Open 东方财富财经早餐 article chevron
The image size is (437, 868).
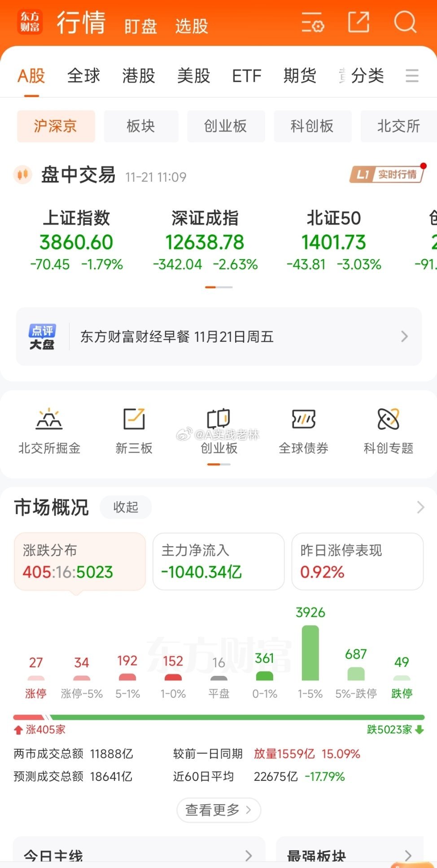pos(404,336)
